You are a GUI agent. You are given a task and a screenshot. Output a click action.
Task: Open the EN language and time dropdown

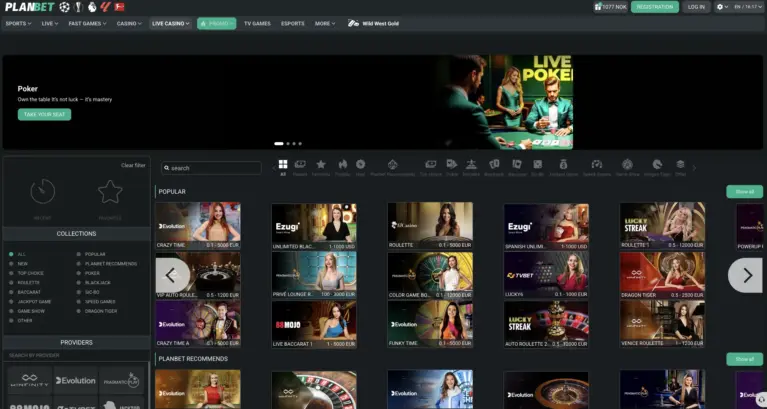click(748, 7)
